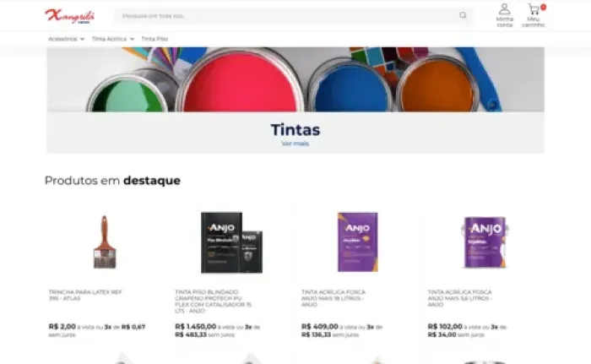Open the paintbrush Trincha product image
The height and width of the screenshot is (364, 591).
click(x=105, y=242)
